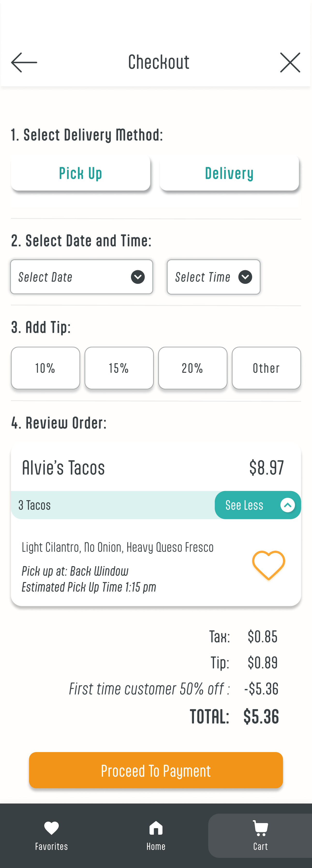This screenshot has height=868, width=312.
Task: Select the 20% tip option
Action: point(193,368)
